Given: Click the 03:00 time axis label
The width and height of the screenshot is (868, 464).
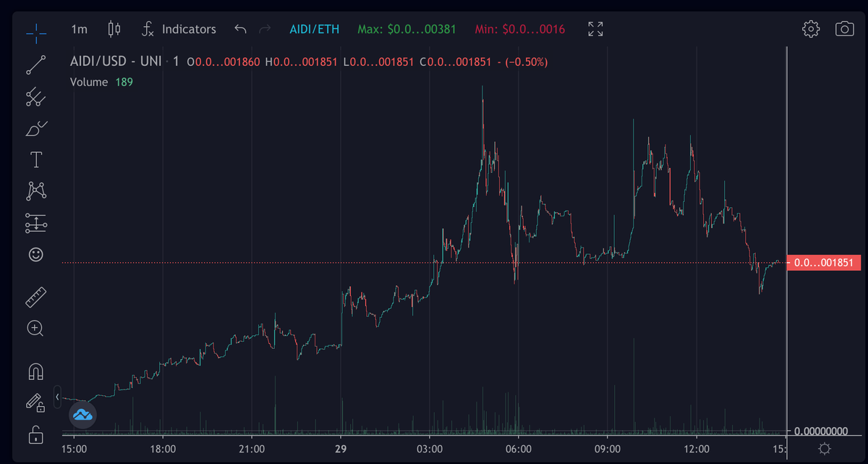Looking at the screenshot, I should click(430, 449).
